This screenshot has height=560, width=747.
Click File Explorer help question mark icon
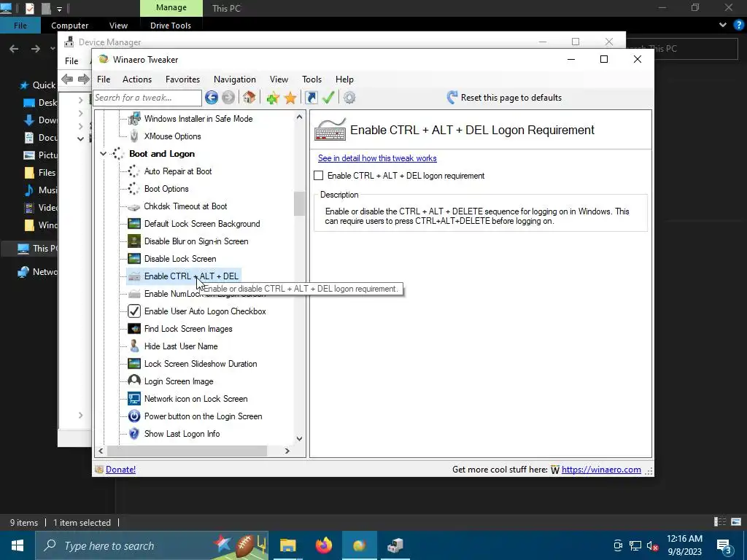(x=738, y=26)
